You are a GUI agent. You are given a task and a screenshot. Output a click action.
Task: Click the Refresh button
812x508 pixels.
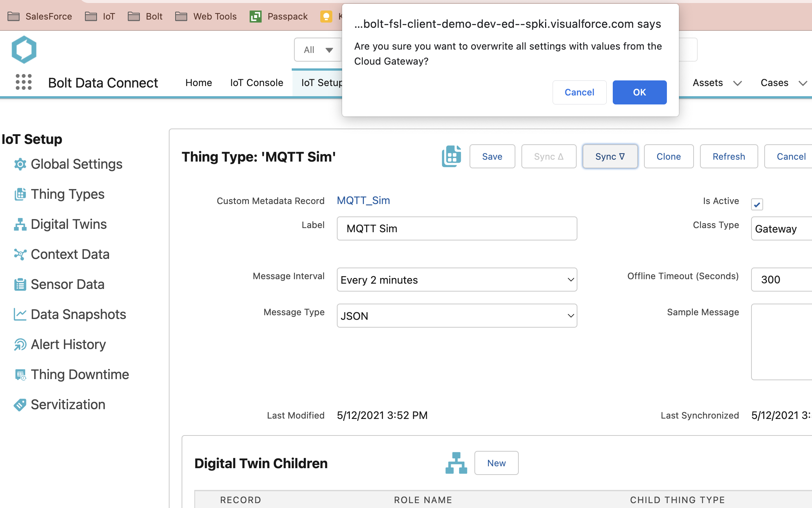tap(729, 156)
